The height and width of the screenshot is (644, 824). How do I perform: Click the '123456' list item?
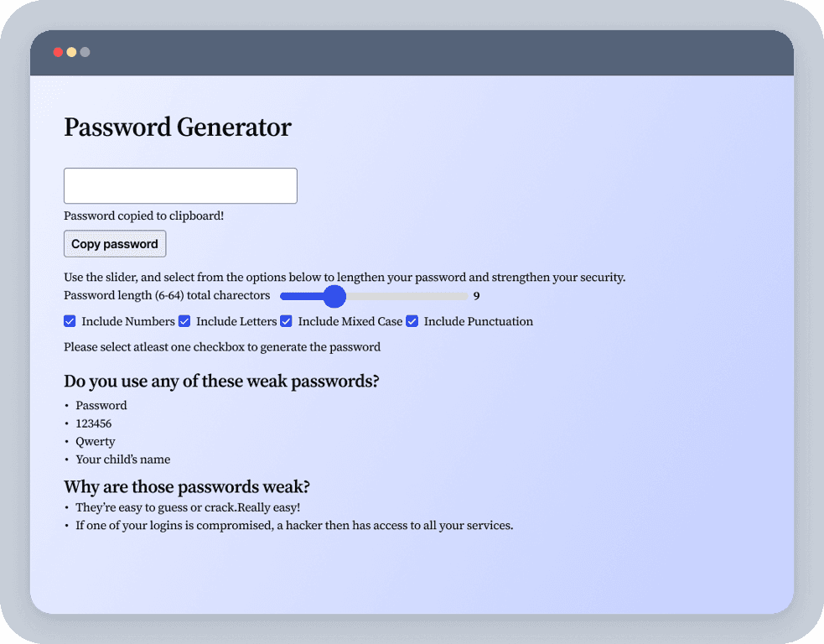click(x=94, y=423)
